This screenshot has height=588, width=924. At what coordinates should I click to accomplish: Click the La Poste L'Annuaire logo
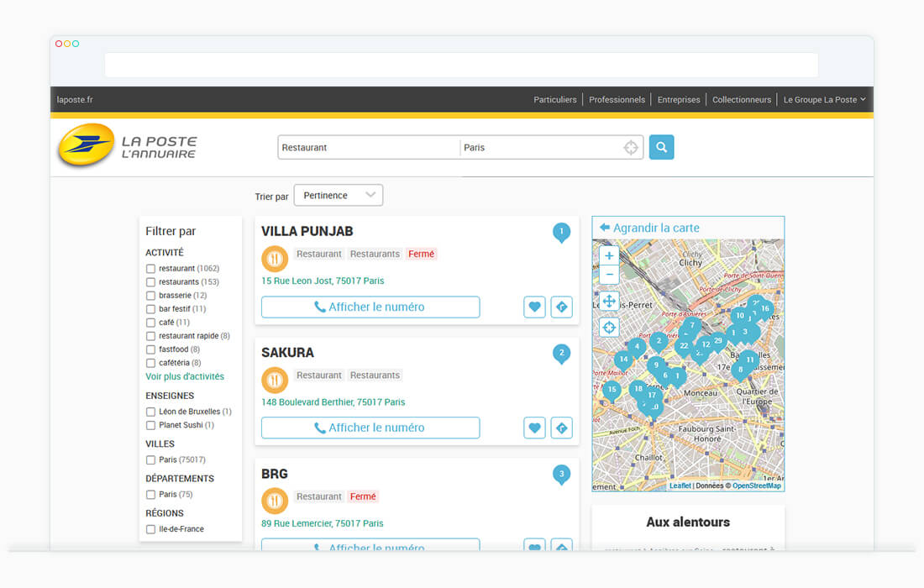point(127,146)
